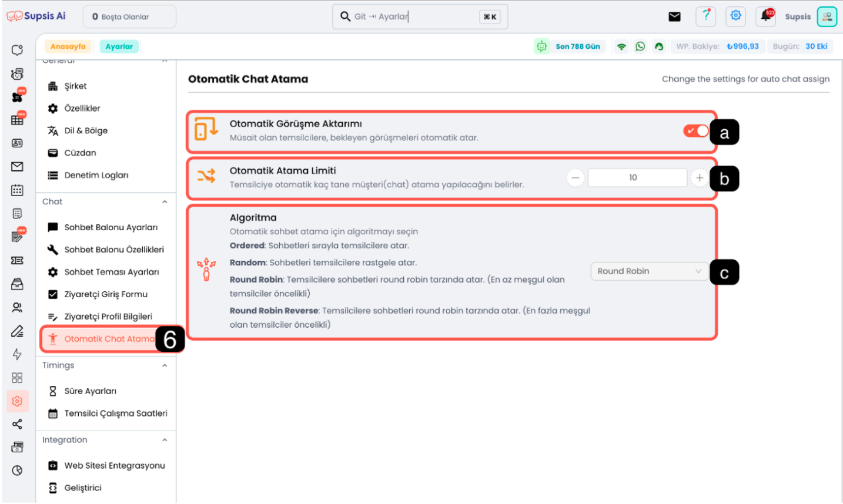This screenshot has height=504, width=843.
Task: Click the green round status icon beside WhatsApp
Action: click(659, 46)
